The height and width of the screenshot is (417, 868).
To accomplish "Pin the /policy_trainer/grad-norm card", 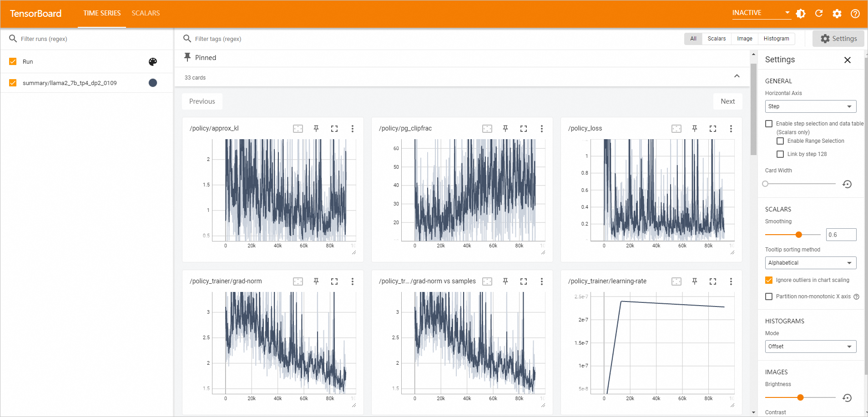I will point(316,281).
